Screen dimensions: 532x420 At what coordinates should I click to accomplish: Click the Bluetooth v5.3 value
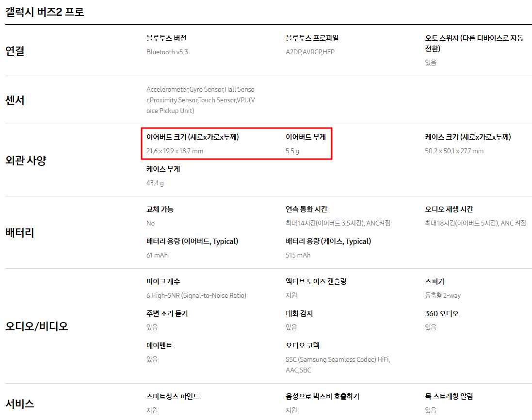[x=167, y=52]
